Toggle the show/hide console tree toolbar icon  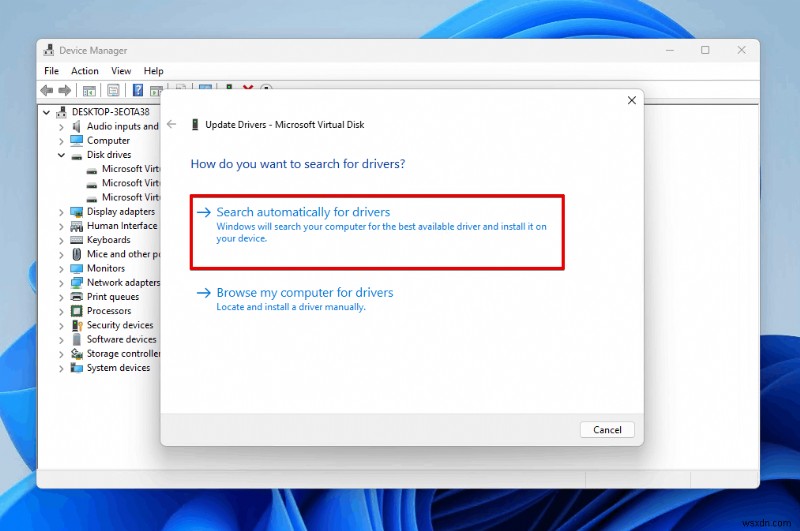click(x=89, y=91)
